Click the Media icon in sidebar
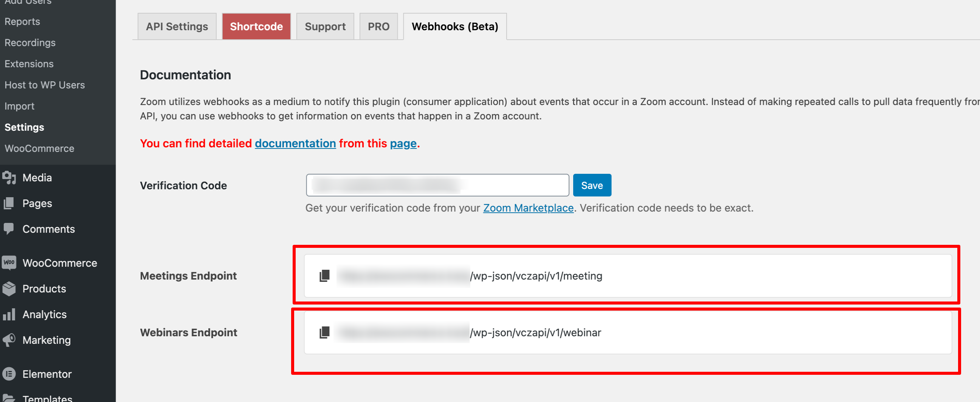Image resolution: width=980 pixels, height=402 pixels. tap(9, 178)
